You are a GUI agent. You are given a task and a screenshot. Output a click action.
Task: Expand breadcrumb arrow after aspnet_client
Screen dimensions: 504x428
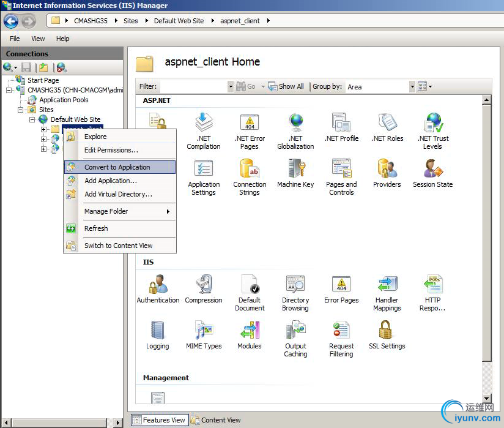(x=269, y=21)
